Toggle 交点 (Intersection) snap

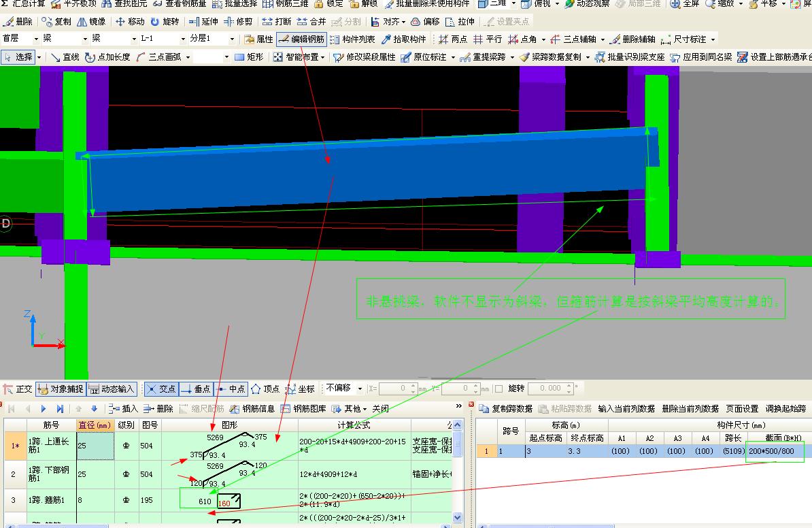161,389
